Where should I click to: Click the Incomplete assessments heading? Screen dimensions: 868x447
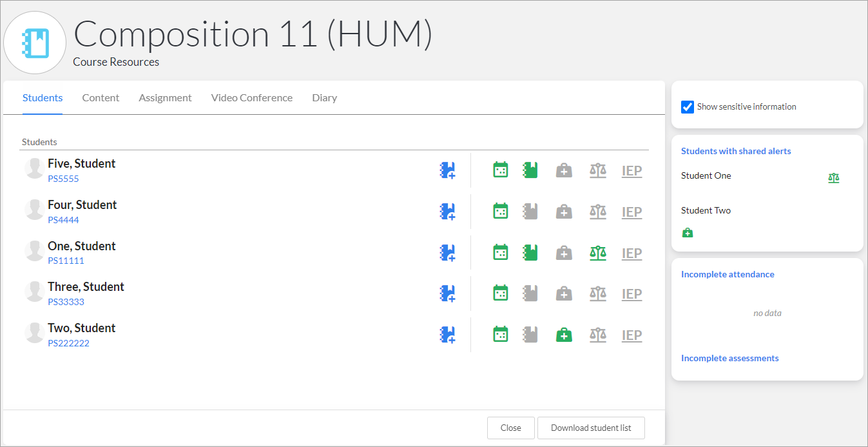pos(729,358)
